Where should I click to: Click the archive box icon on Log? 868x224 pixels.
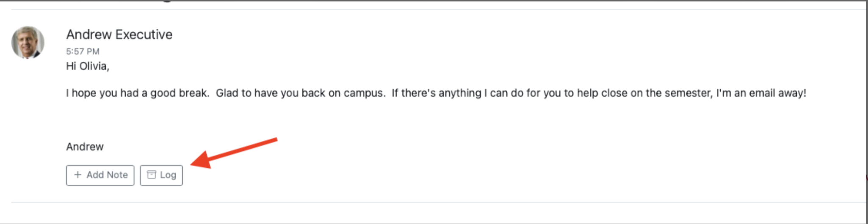pos(151,175)
